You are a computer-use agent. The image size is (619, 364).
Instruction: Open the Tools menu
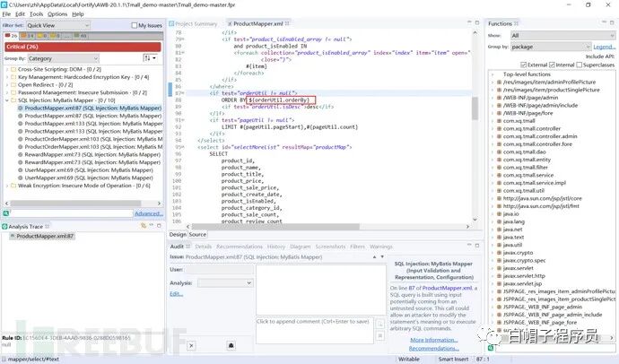click(x=36, y=13)
